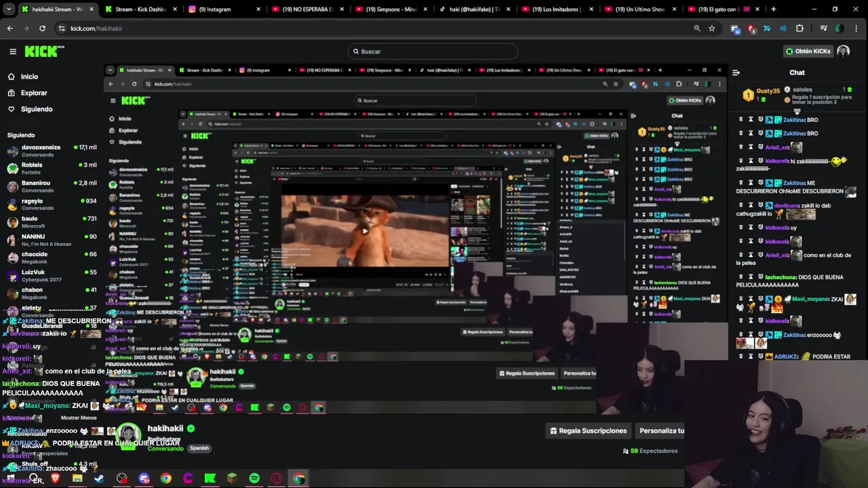Open davooxeneize channel in Siguiendo list
868x488 pixels.
click(53, 150)
